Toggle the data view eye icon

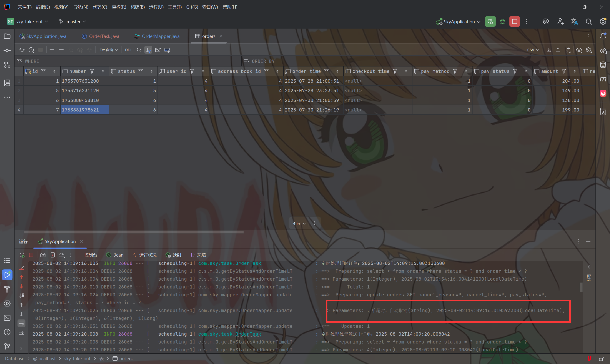[579, 50]
